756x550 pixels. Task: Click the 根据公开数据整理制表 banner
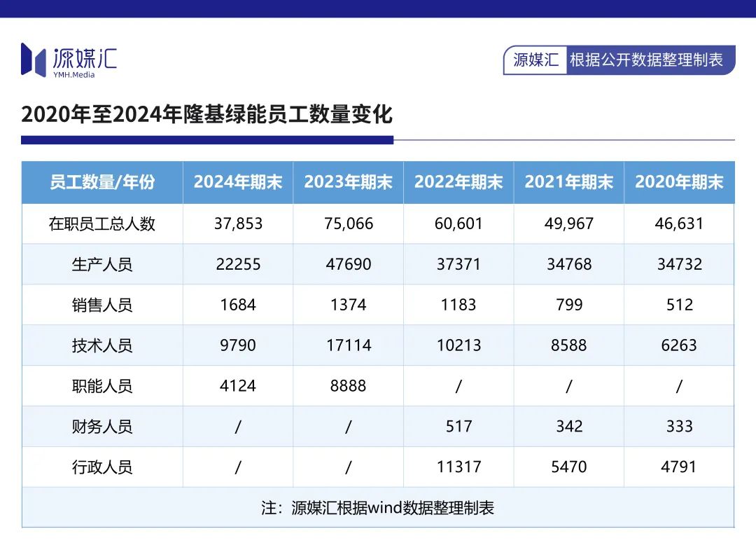coord(647,60)
